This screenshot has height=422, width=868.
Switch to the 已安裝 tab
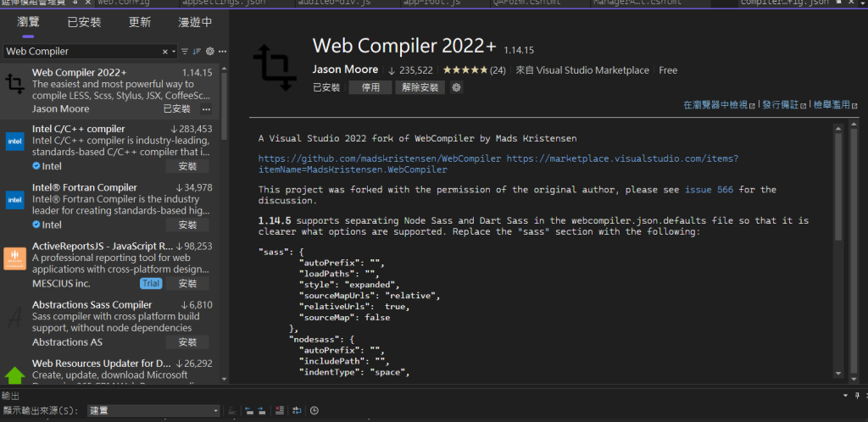[x=84, y=23]
